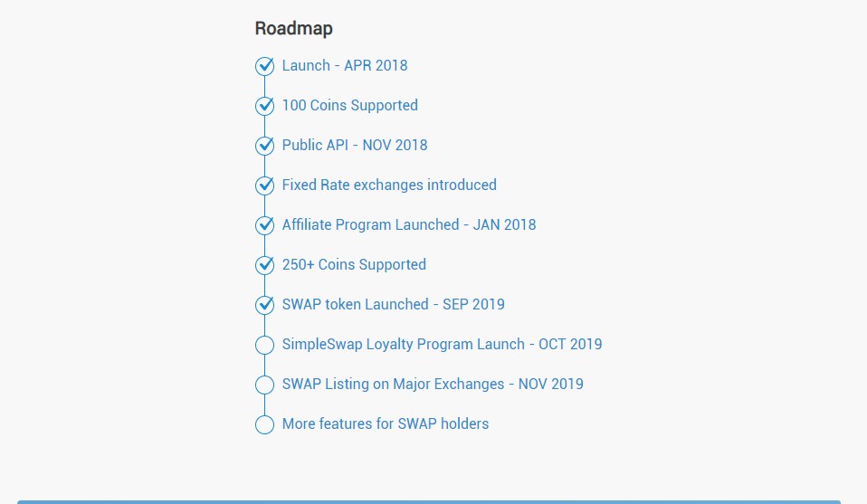
Task: Click the empty circle next to More features for SWAP holders
Action: point(265,424)
